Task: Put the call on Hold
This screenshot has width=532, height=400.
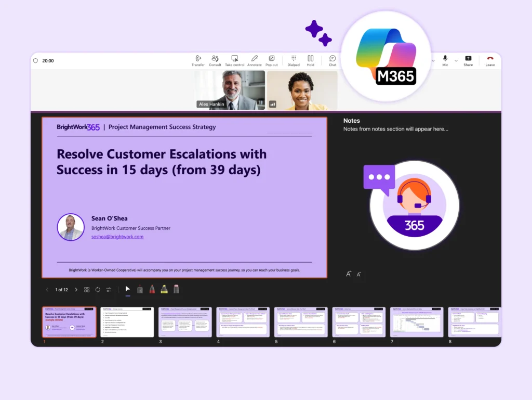Action: pos(311,60)
